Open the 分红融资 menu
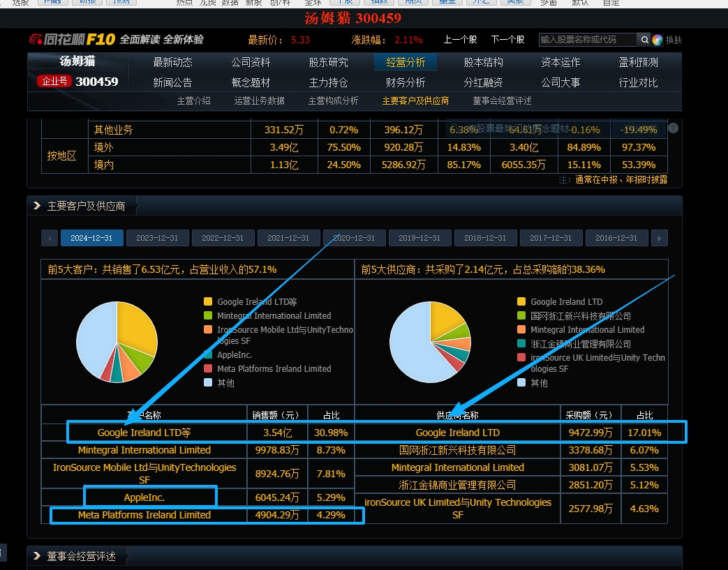Viewport: 728px width, 570px height. (483, 82)
